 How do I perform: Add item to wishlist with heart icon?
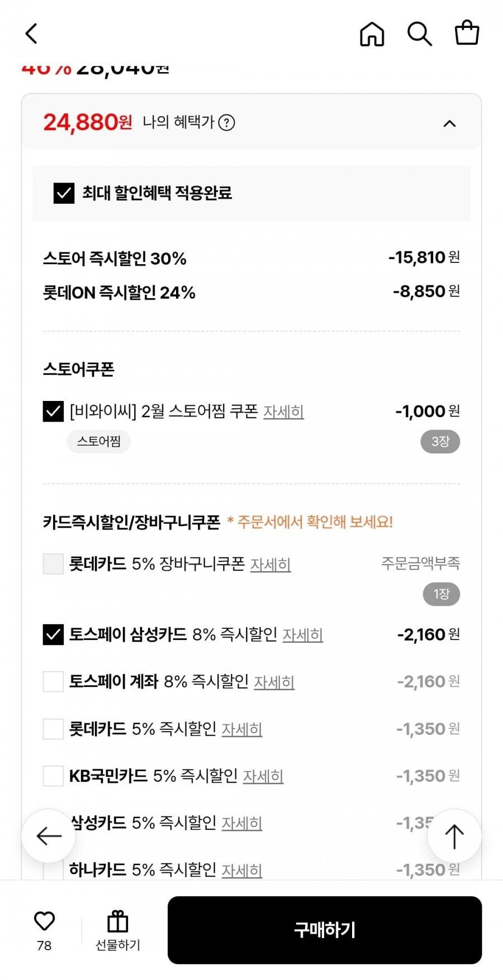click(x=44, y=921)
